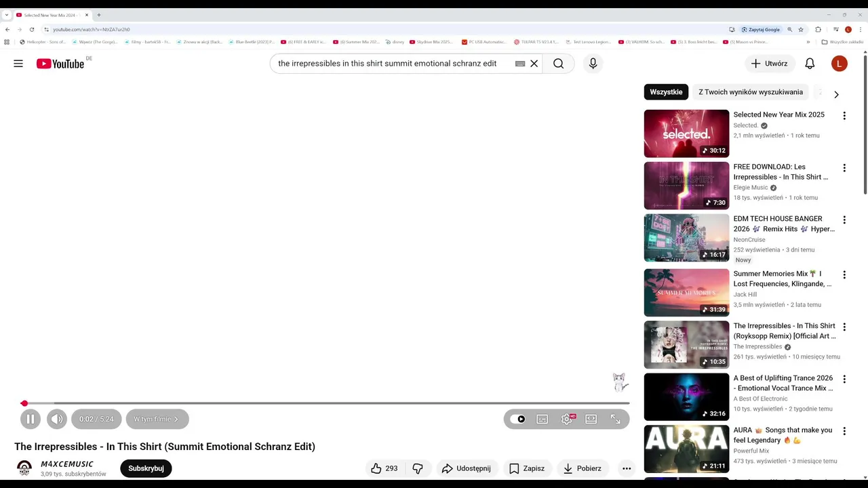This screenshot has width=868, height=488.
Task: Open 'A Best of Uplifting Trance 2026' title
Action: pyautogui.click(x=783, y=383)
